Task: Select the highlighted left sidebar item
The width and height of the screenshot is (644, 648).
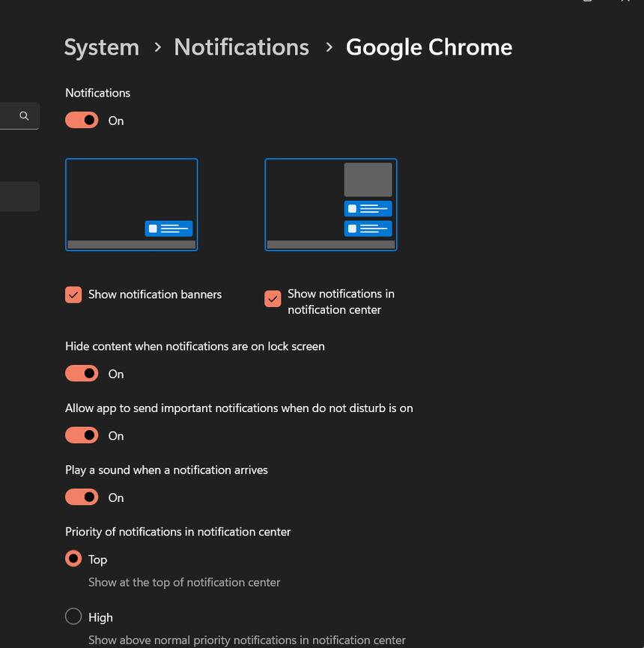Action: click(19, 196)
